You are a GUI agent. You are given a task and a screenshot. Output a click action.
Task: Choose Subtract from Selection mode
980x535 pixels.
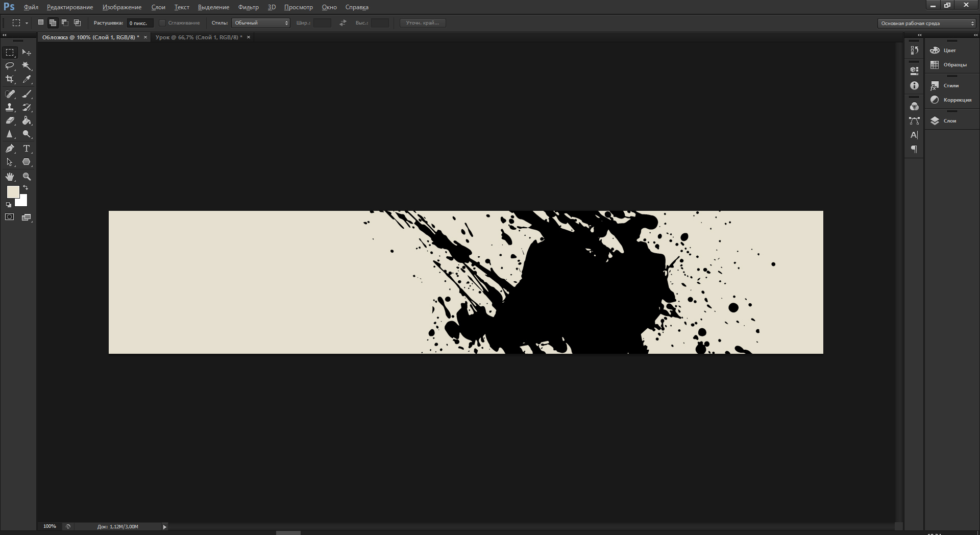(65, 22)
